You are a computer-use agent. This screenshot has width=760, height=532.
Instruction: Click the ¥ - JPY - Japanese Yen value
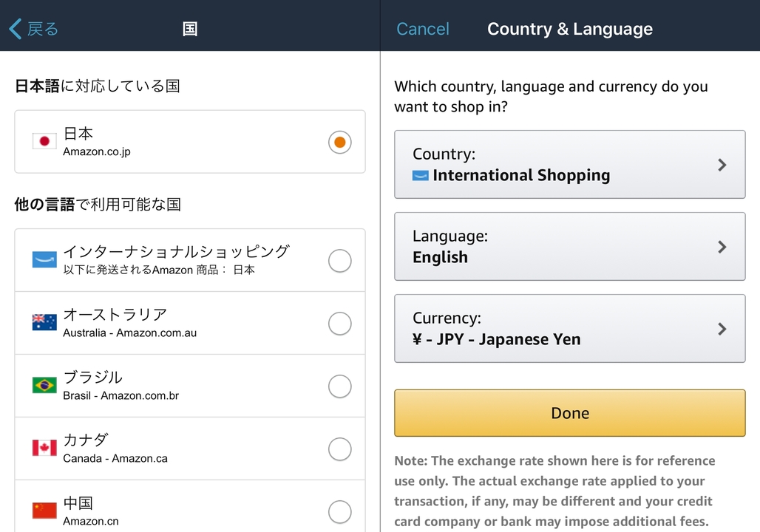tap(496, 339)
